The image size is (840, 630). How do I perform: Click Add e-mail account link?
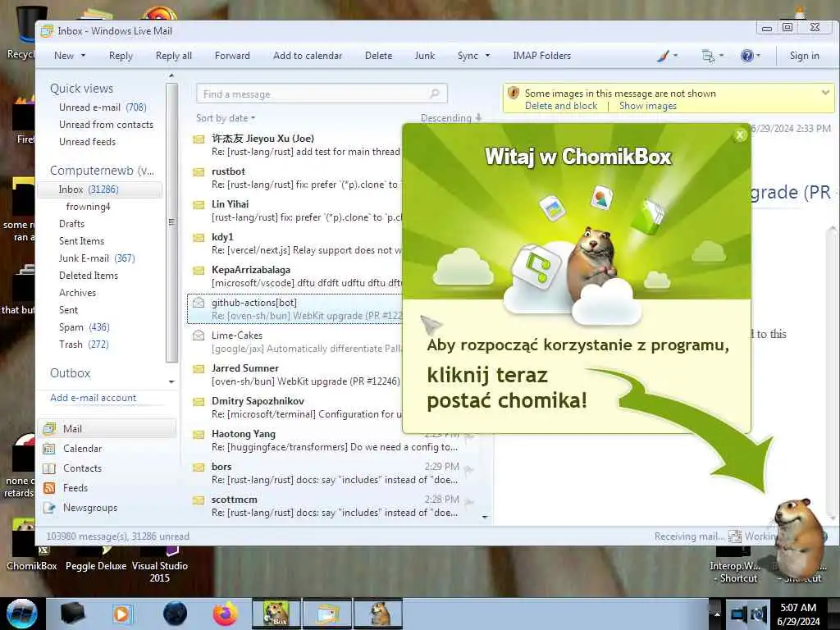point(94,398)
